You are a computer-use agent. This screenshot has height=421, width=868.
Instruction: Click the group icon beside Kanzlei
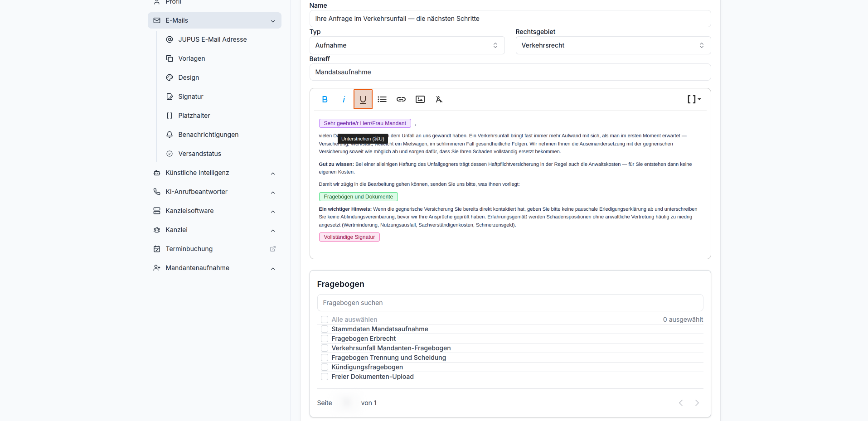coord(157,230)
